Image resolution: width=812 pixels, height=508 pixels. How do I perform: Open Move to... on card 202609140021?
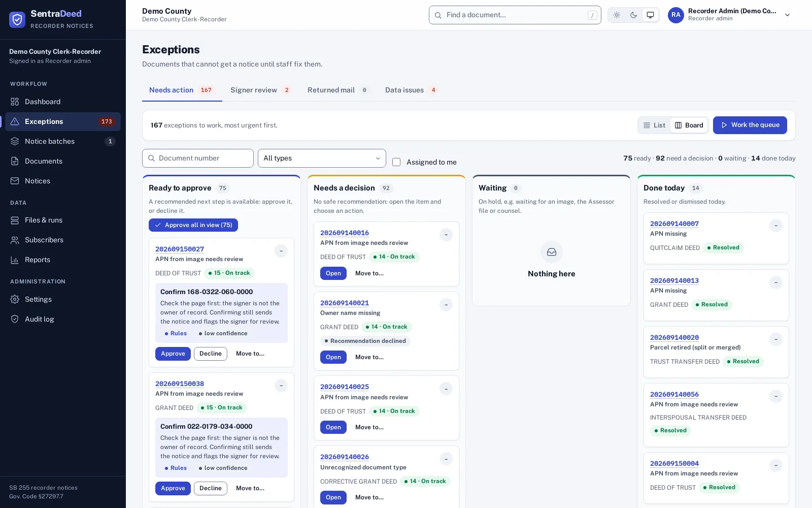coord(369,357)
